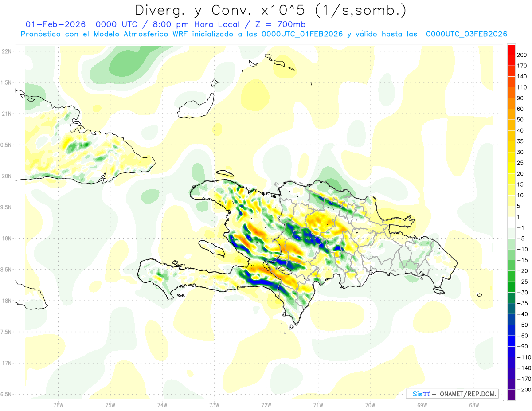Image resolution: width=532 pixels, height=411 pixels.
Task: Click the '22N' latitude label
Action: coord(7,51)
